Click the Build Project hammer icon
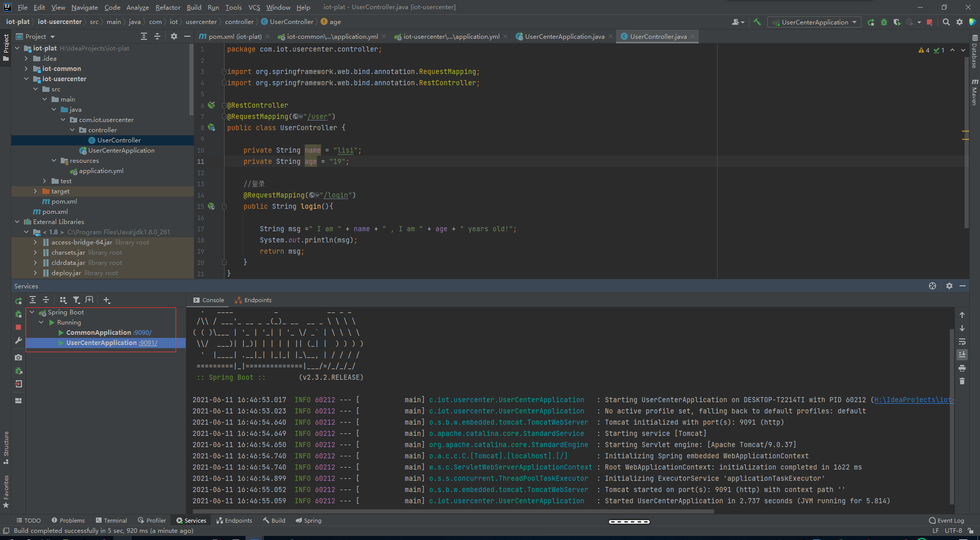This screenshot has width=980, height=540. click(757, 22)
